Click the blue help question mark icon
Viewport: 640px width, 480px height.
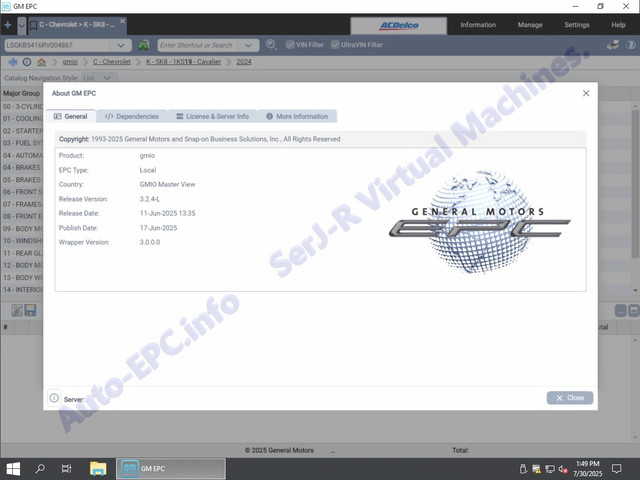tap(631, 45)
